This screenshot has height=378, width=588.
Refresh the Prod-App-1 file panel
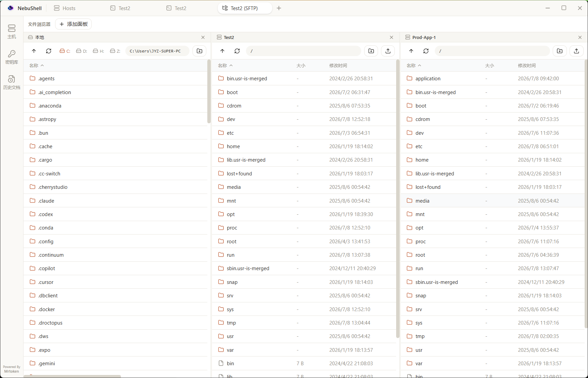(x=426, y=51)
